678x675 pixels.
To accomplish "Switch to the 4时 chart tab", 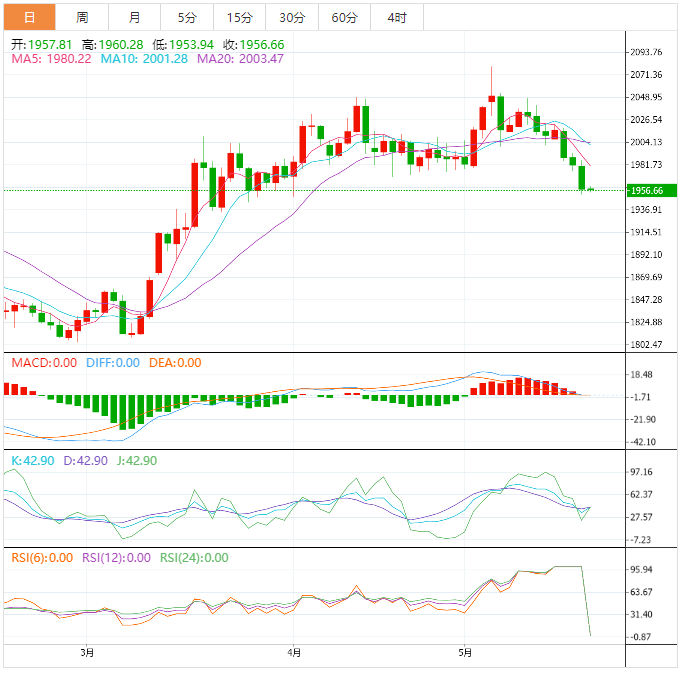I will (396, 17).
